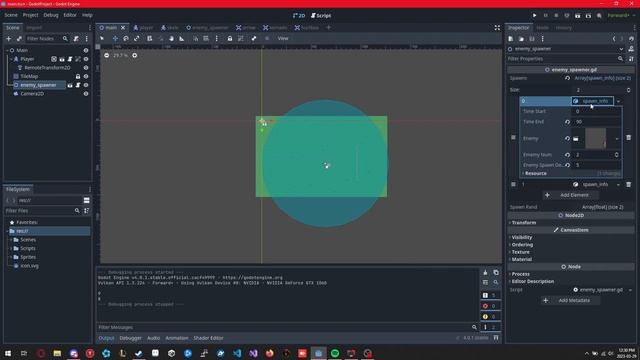The height and width of the screenshot is (360, 640).
Task: Select the Pan Mode hand tool
Action: [x=171, y=38]
